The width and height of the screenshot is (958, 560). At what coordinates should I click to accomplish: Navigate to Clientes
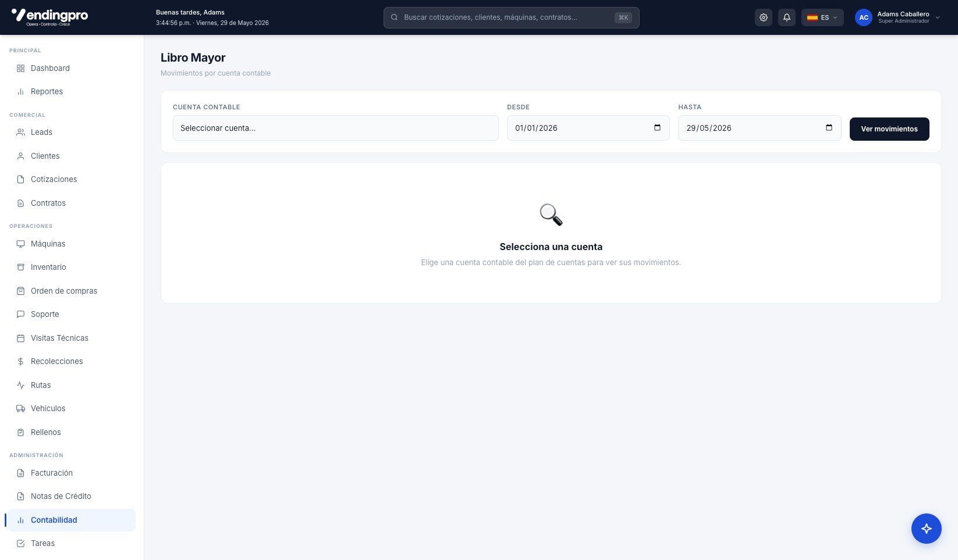[71, 156]
